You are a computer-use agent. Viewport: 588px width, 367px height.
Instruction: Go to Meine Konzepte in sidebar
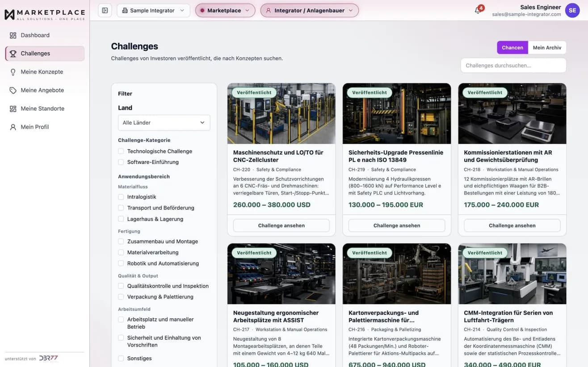pyautogui.click(x=45, y=72)
